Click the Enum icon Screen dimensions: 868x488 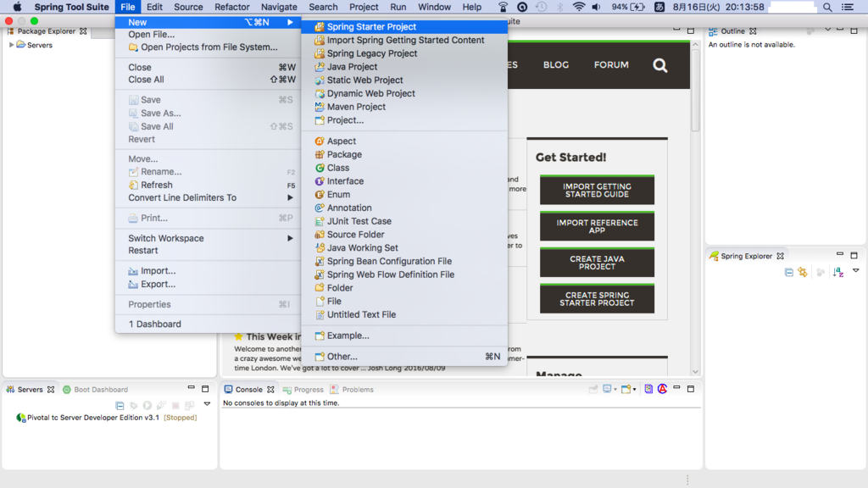click(x=320, y=194)
